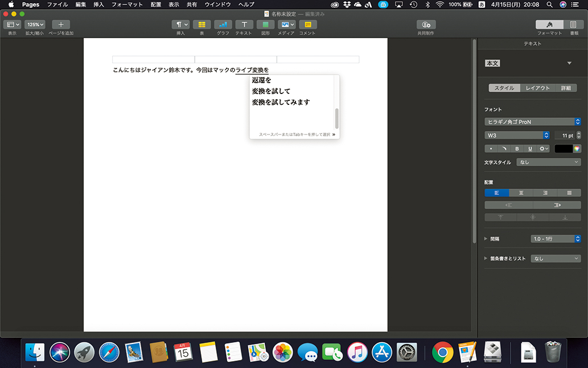Click the グラフ chart icon in toolbar

[223, 24]
